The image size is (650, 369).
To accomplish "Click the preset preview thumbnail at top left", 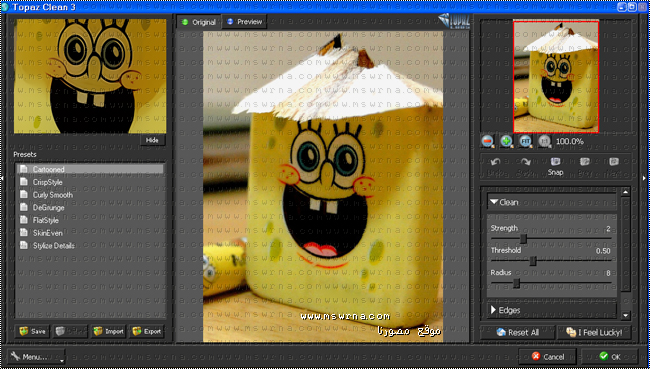I will tap(90, 76).
